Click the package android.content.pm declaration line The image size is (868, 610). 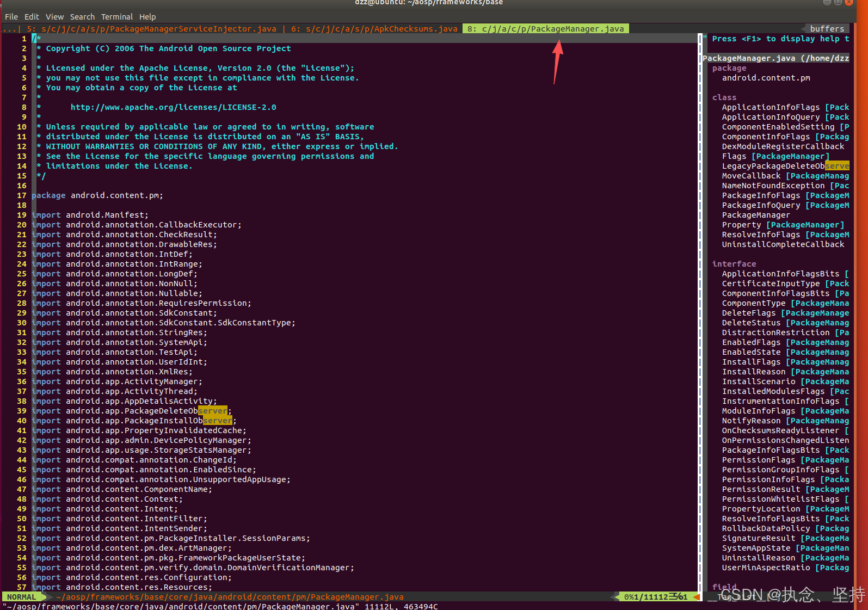point(97,195)
